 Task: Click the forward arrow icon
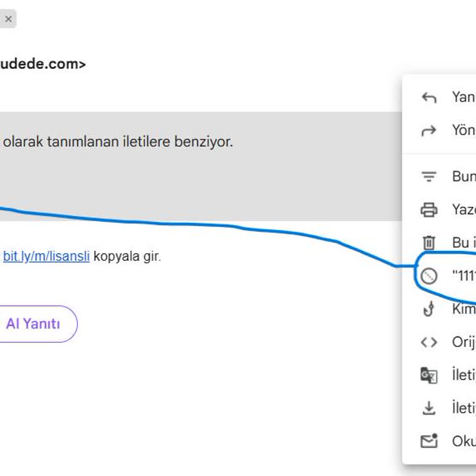click(x=429, y=131)
